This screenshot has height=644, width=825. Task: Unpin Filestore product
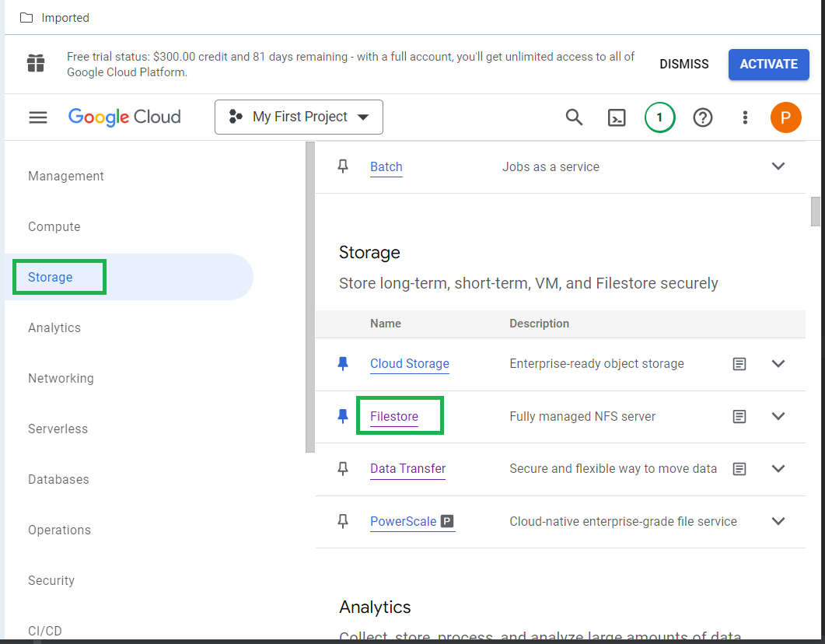coord(343,416)
